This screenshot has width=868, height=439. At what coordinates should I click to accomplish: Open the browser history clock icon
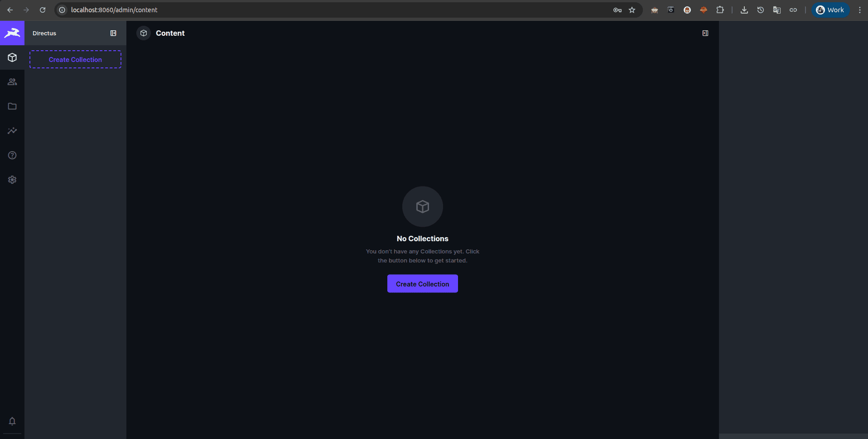761,10
